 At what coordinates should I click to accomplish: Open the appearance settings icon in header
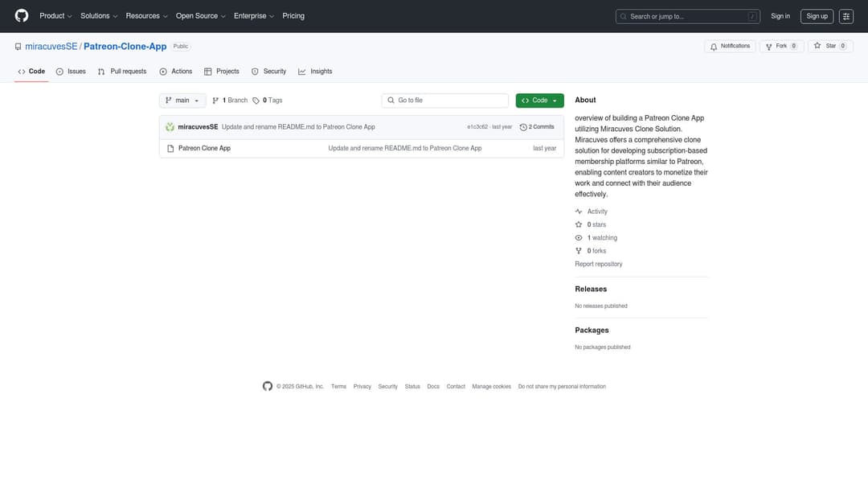pyautogui.click(x=845, y=17)
